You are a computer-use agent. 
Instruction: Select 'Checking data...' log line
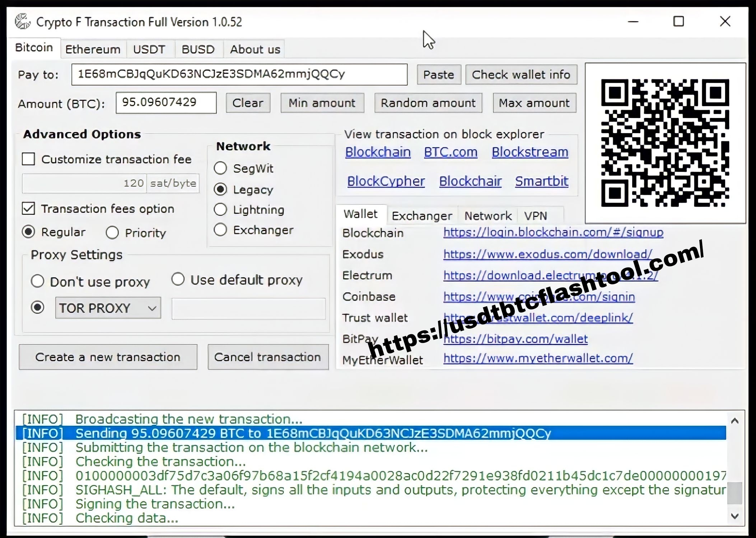(371, 518)
